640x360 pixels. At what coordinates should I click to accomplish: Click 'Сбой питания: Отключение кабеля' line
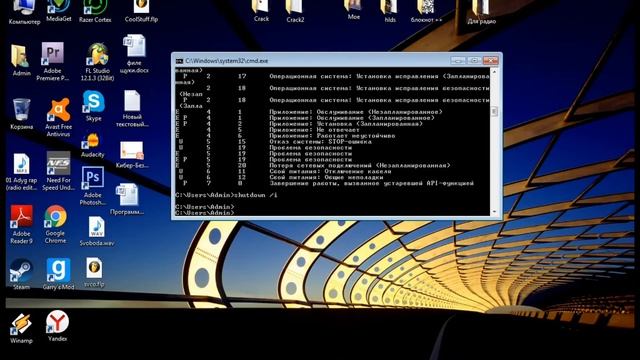click(x=330, y=171)
